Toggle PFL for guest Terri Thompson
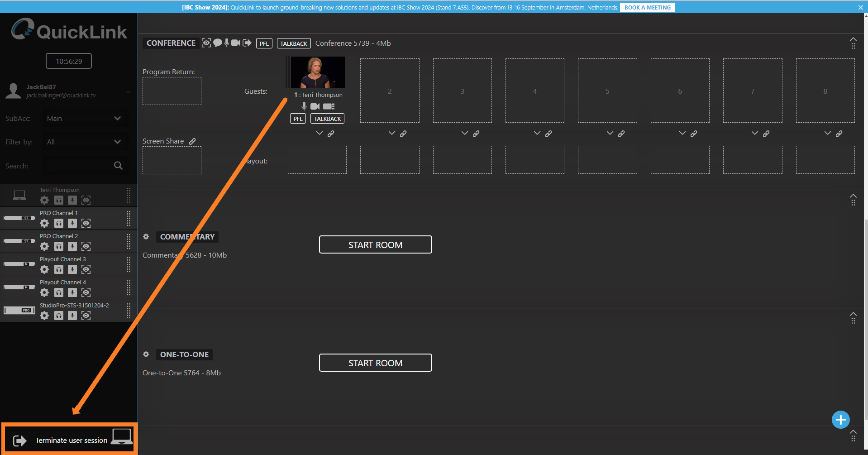 [x=298, y=119]
